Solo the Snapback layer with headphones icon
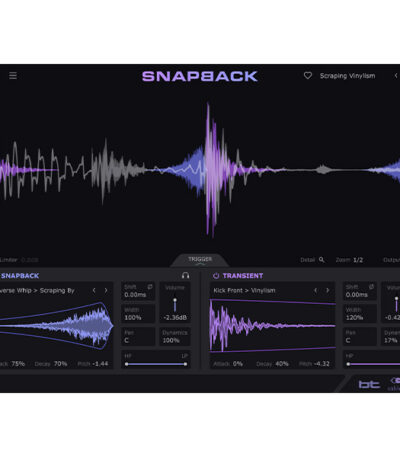The height and width of the screenshot is (457, 400). [186, 275]
